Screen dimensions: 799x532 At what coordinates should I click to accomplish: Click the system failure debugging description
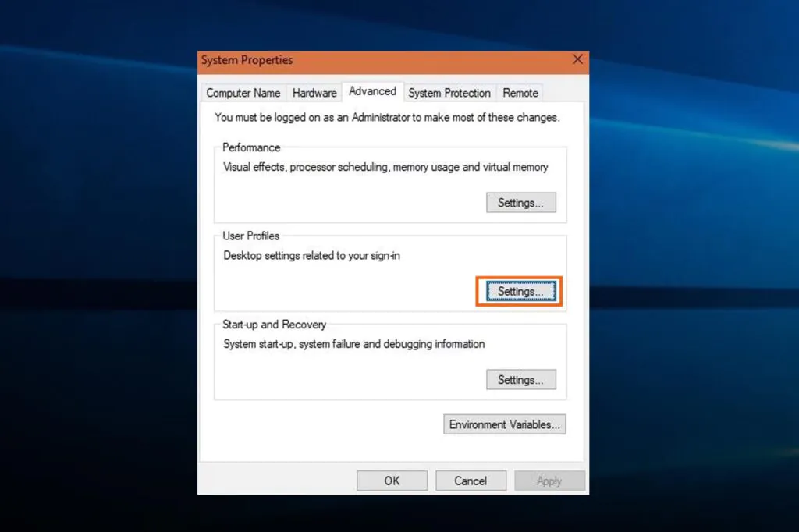(354, 344)
